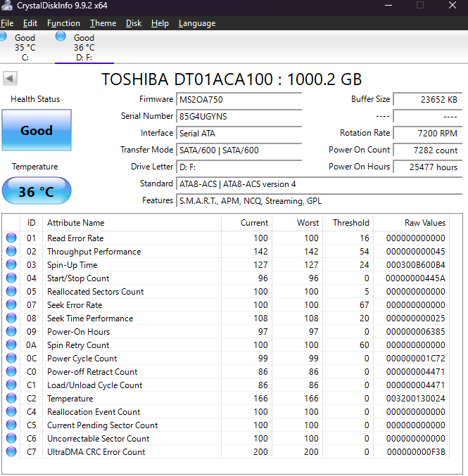This screenshot has height=476, width=468.
Task: Select the Power Cycle Count attribute name
Action: (82, 359)
